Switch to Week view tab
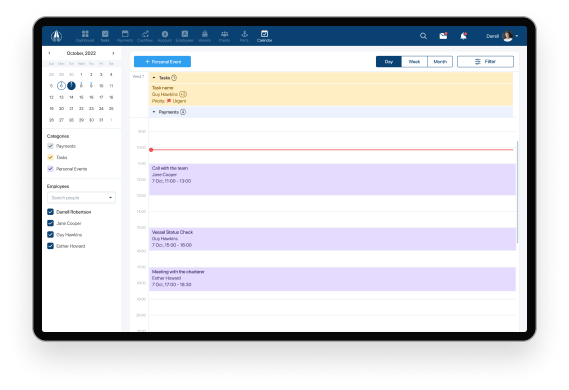 pos(414,62)
